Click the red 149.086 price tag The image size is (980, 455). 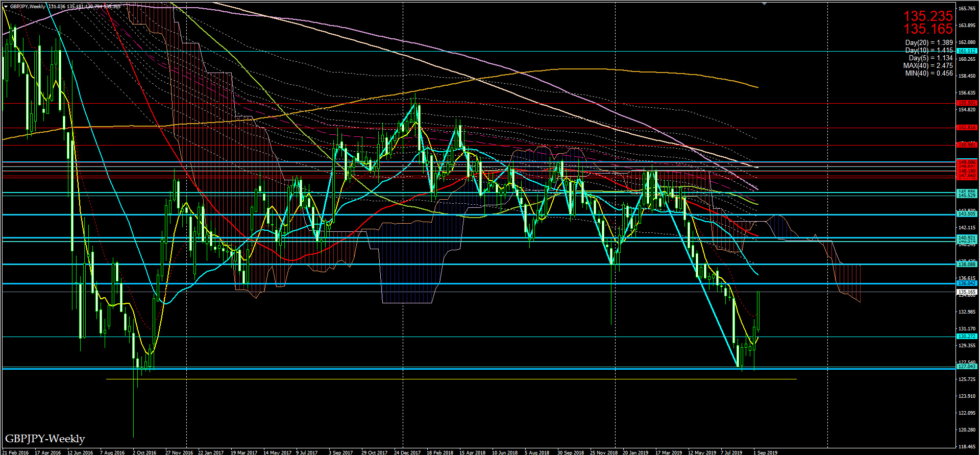pos(967,162)
